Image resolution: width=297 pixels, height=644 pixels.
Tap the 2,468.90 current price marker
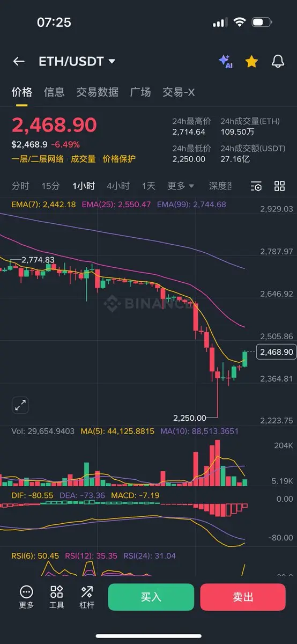(276, 352)
